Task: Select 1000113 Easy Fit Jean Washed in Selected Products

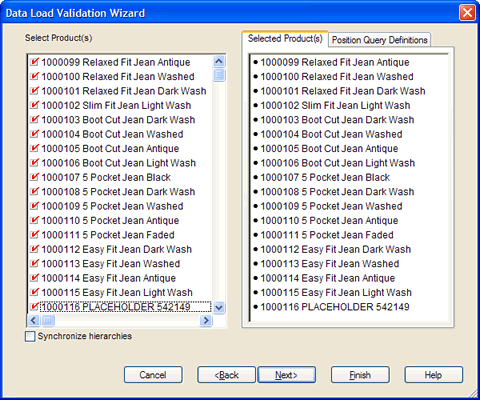Action: tap(326, 263)
